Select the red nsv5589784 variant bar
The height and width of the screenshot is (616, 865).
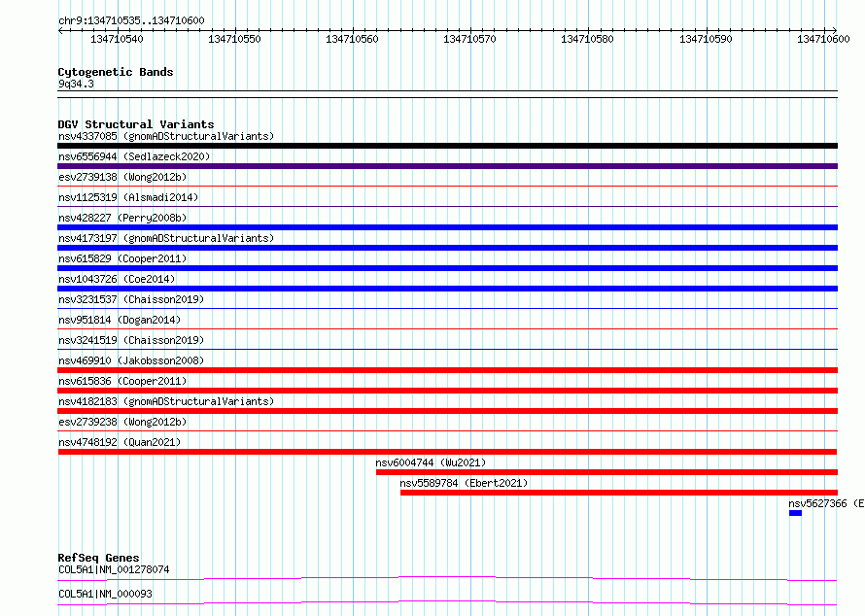[619, 493]
